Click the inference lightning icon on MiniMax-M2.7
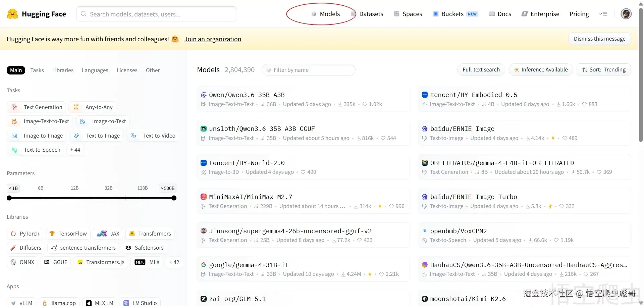The image size is (644, 306). pos(380,206)
